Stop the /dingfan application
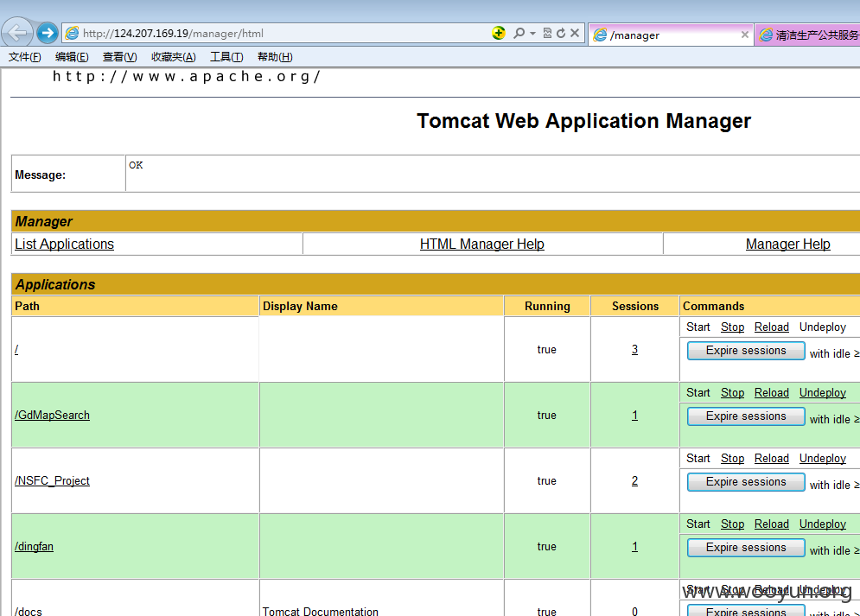 732,524
